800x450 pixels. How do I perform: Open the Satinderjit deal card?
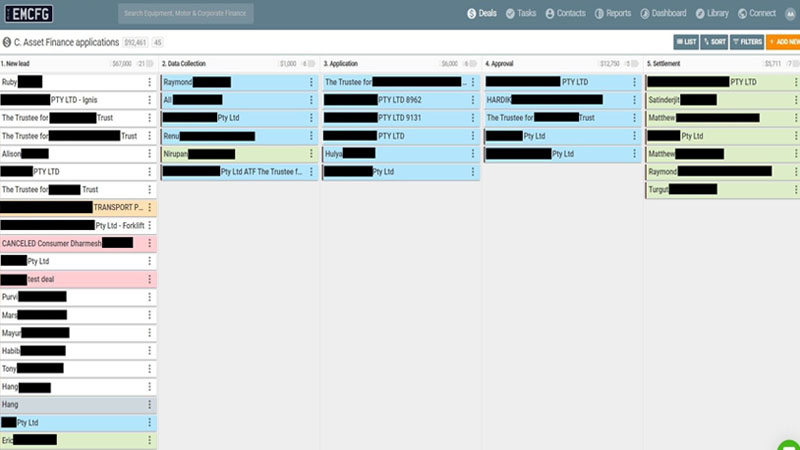(x=722, y=100)
